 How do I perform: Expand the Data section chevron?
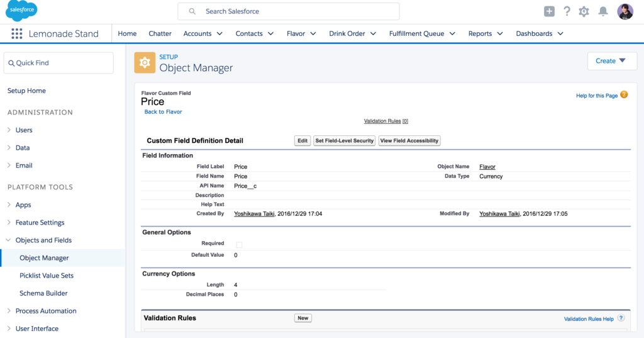(9, 148)
